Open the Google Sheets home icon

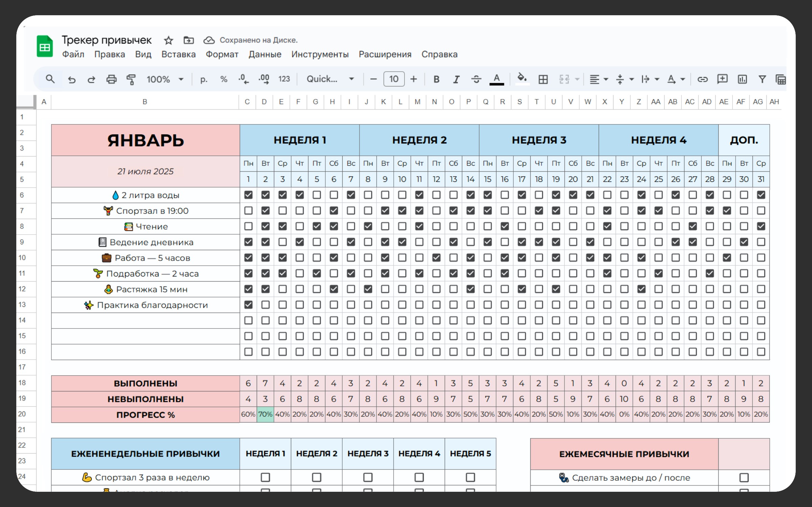[45, 46]
